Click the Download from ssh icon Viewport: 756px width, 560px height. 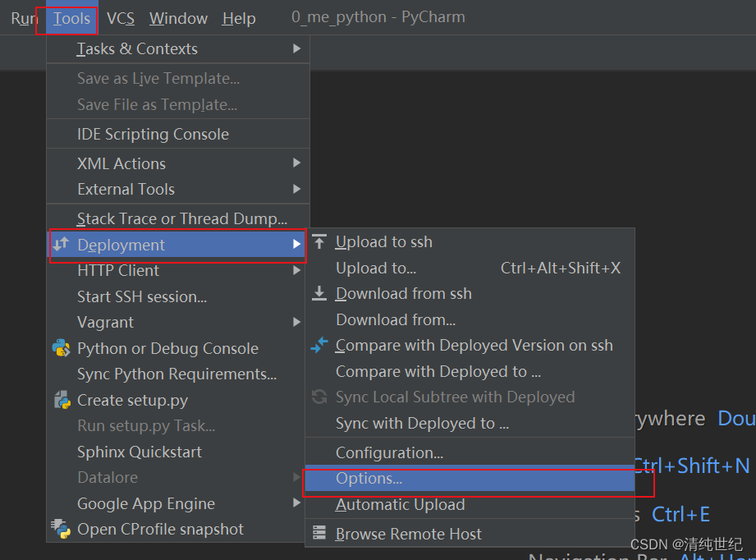(319, 293)
